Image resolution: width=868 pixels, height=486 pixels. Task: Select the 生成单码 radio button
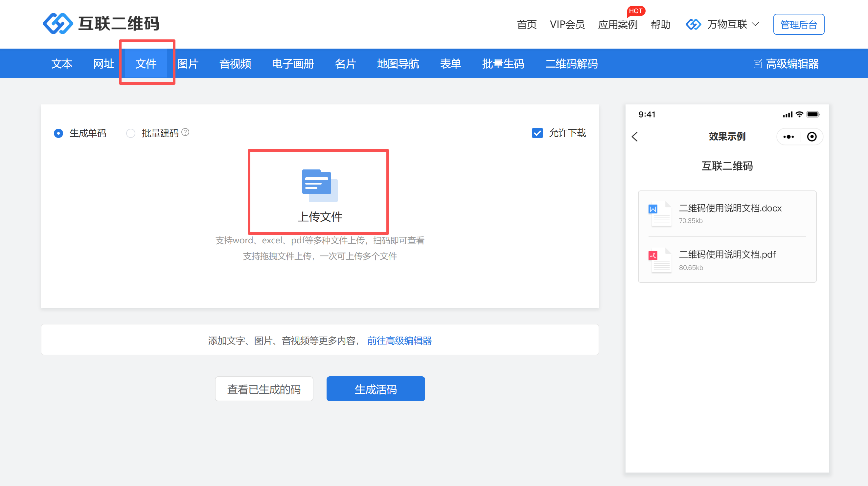[x=58, y=133]
